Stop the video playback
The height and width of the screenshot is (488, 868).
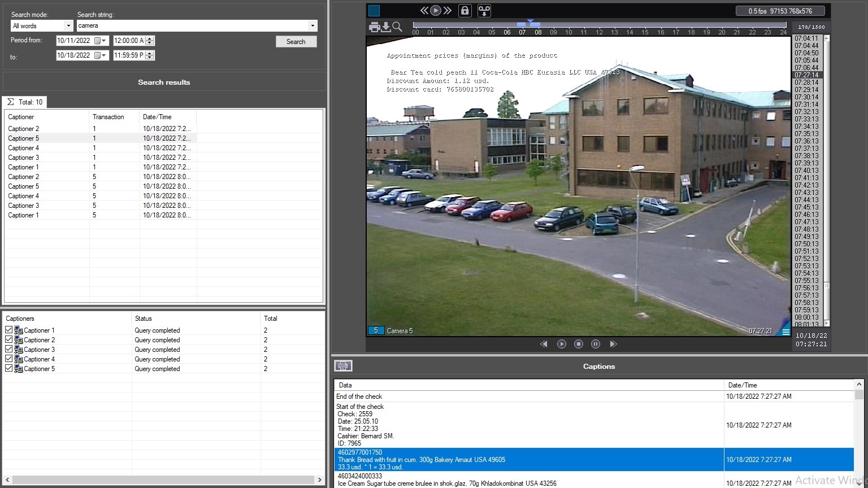click(x=578, y=344)
